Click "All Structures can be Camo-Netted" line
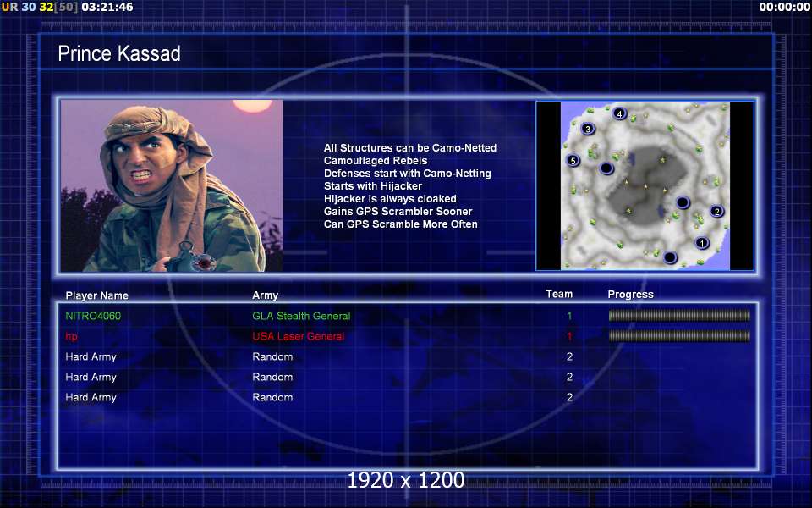The height and width of the screenshot is (508, 812). pyautogui.click(x=410, y=147)
